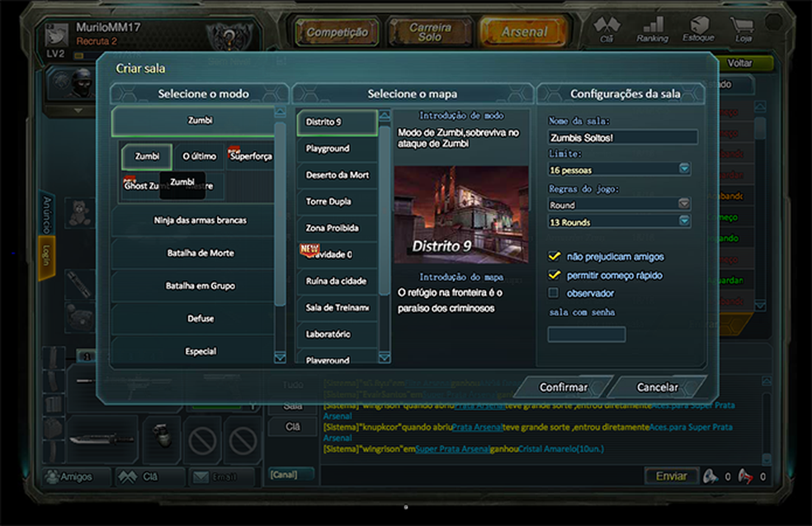812x526 pixels.
Task: Select 'Batalha em Grupo' mode
Action: click(x=193, y=286)
